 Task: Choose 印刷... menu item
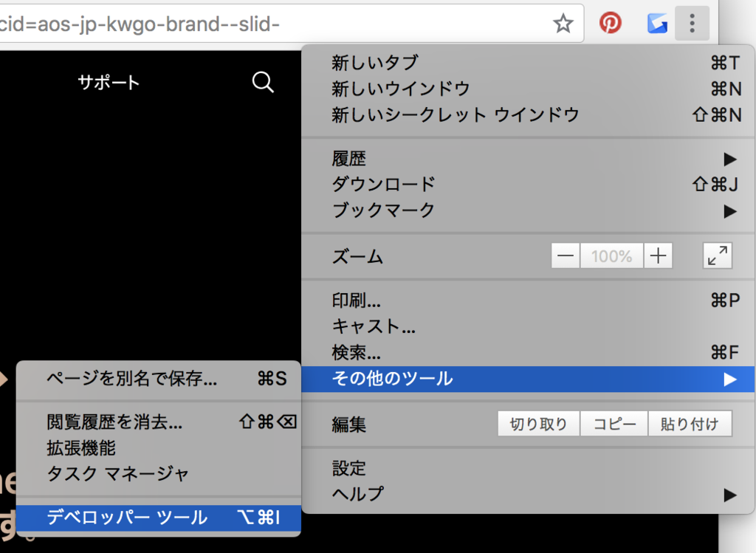528,300
